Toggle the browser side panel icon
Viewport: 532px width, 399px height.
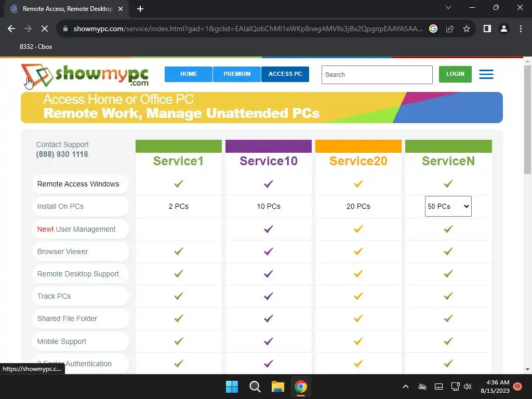[487, 29]
